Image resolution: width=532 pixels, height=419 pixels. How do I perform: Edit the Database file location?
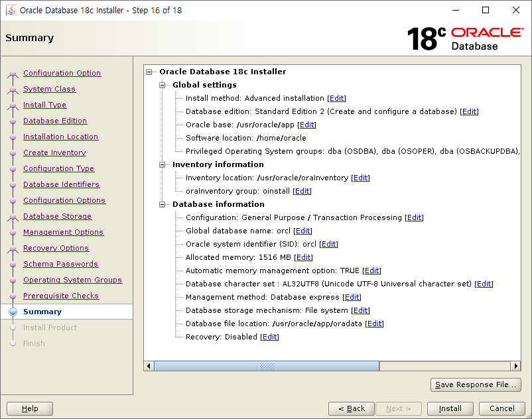pyautogui.click(x=374, y=324)
